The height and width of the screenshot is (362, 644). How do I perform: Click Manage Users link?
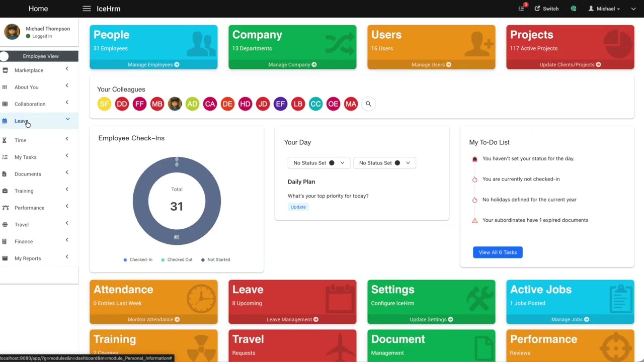point(431,64)
